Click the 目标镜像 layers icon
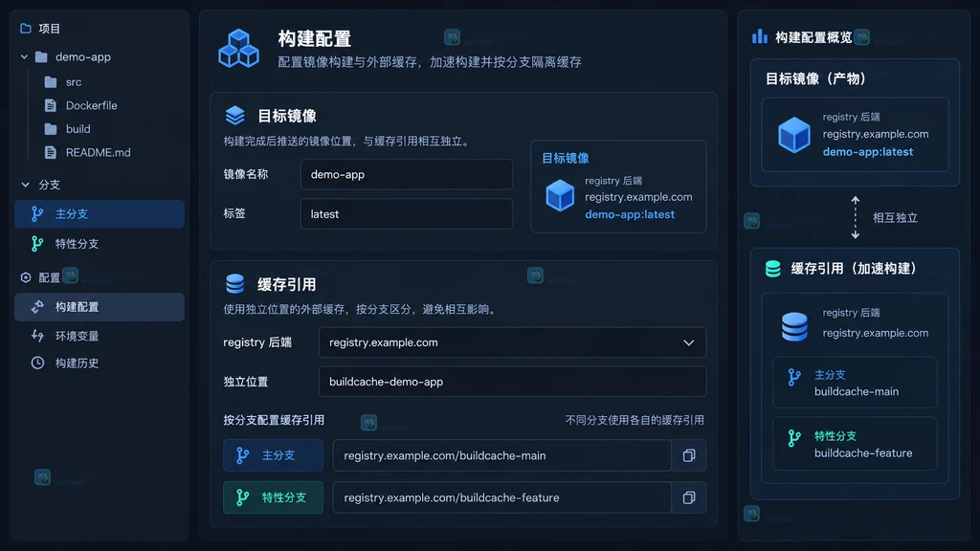 pos(235,116)
